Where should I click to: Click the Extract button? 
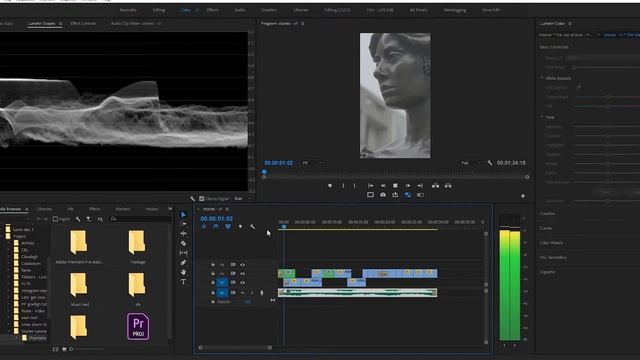[448, 186]
